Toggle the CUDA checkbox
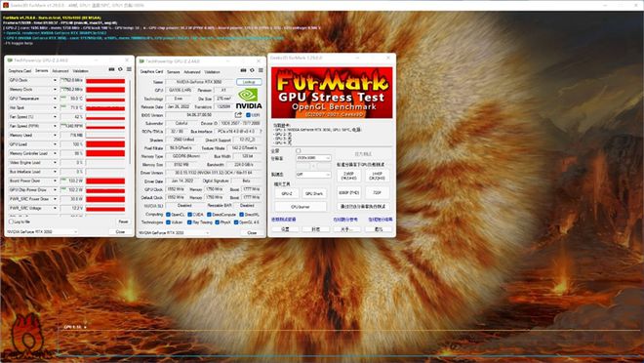The width and height of the screenshot is (644, 363). point(189,215)
